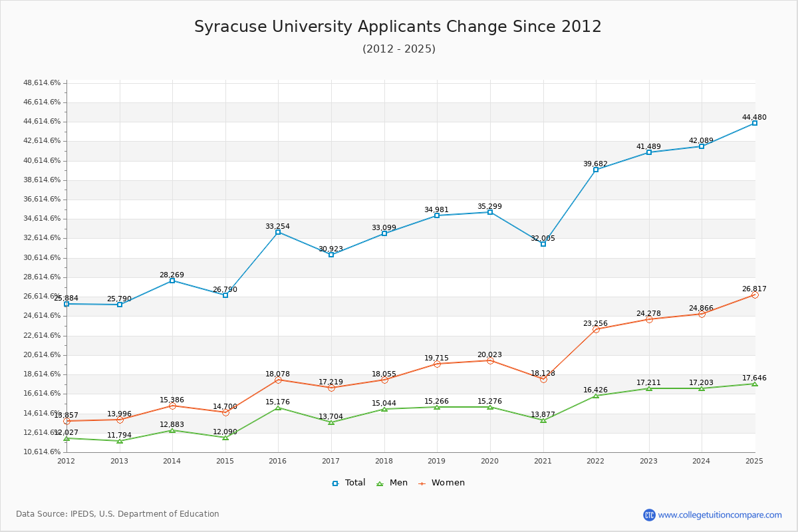Image resolution: width=798 pixels, height=532 pixels.
Task: Click the 2018 label on x-axis
Action: (x=384, y=461)
